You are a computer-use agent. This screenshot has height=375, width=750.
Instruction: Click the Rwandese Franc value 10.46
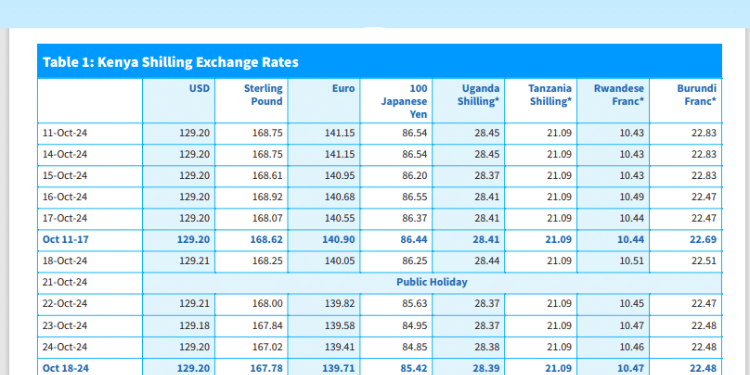coord(632,347)
